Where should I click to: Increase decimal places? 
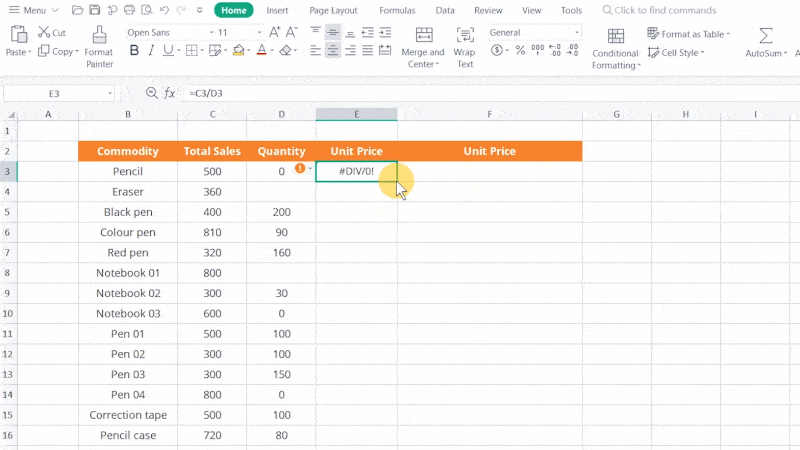coord(556,51)
